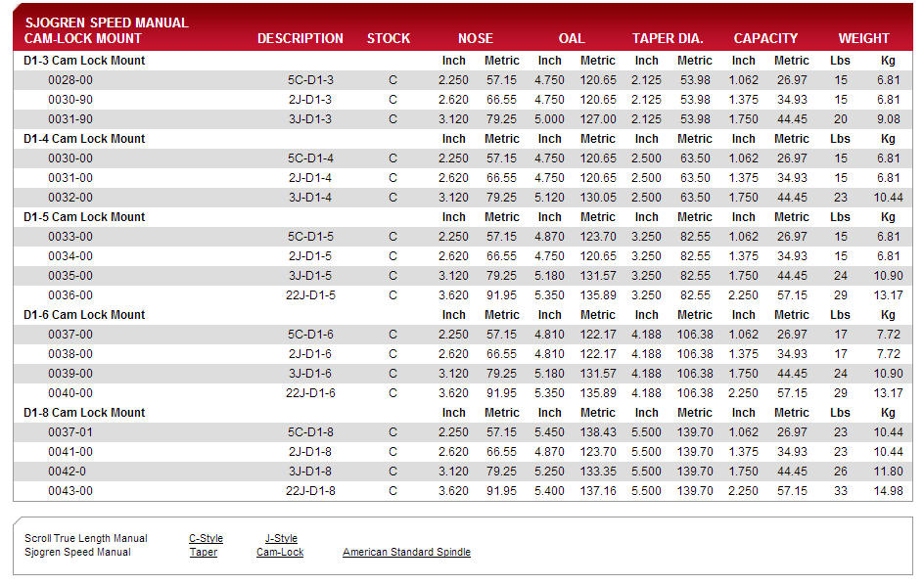
Task: Select part number 0042-0
Action: (67, 472)
